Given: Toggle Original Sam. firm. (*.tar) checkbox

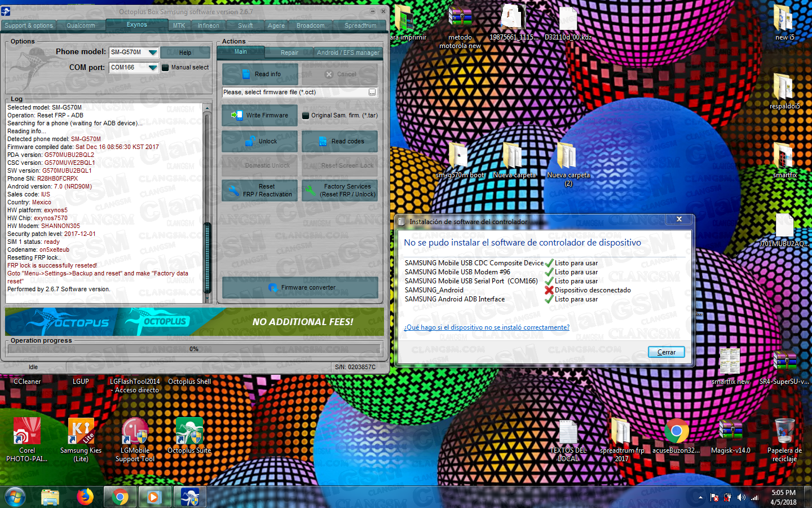Looking at the screenshot, I should click(x=306, y=116).
